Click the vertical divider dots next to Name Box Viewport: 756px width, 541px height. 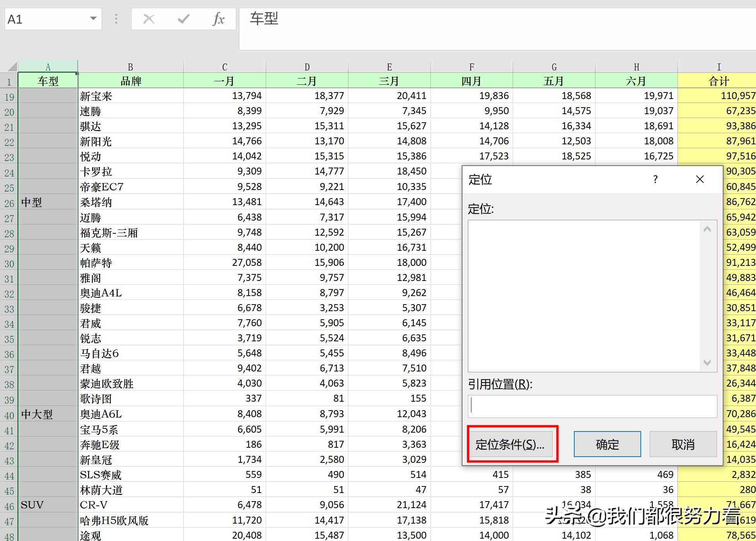[116, 19]
